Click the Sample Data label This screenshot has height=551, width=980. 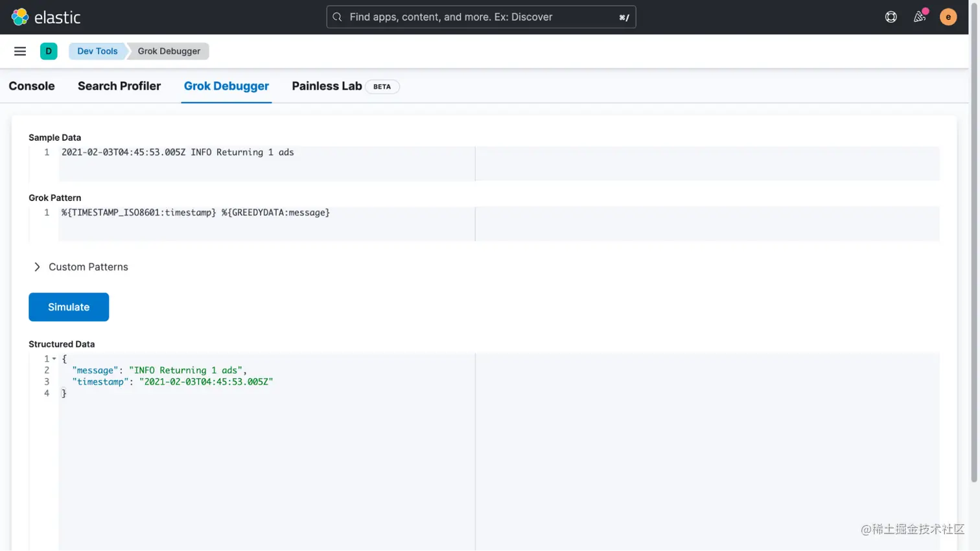point(54,137)
